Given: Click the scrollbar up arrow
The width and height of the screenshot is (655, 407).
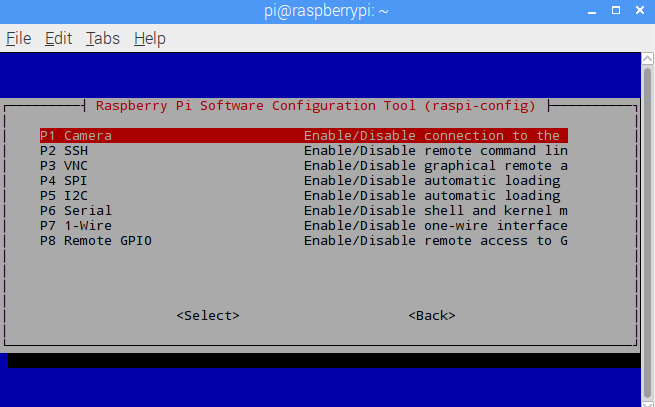Looking at the screenshot, I should click(x=647, y=59).
